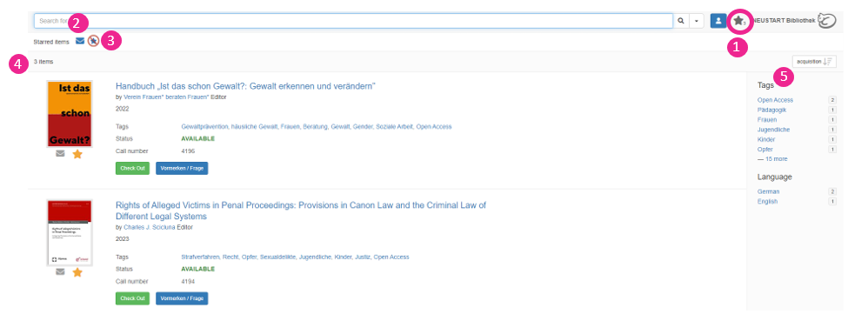Image resolution: width=868 pixels, height=321 pixels.
Task: Open the acquisition sort dropdown
Action: coord(814,62)
